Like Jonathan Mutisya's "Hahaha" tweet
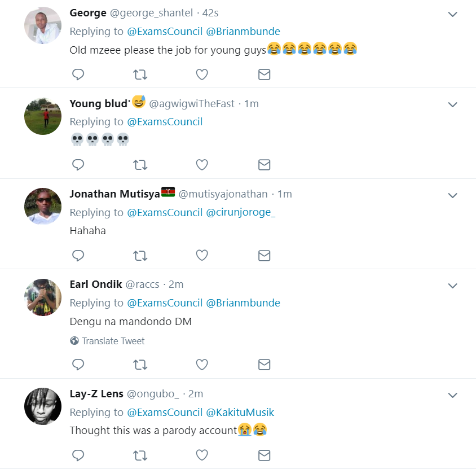 pyautogui.click(x=202, y=255)
